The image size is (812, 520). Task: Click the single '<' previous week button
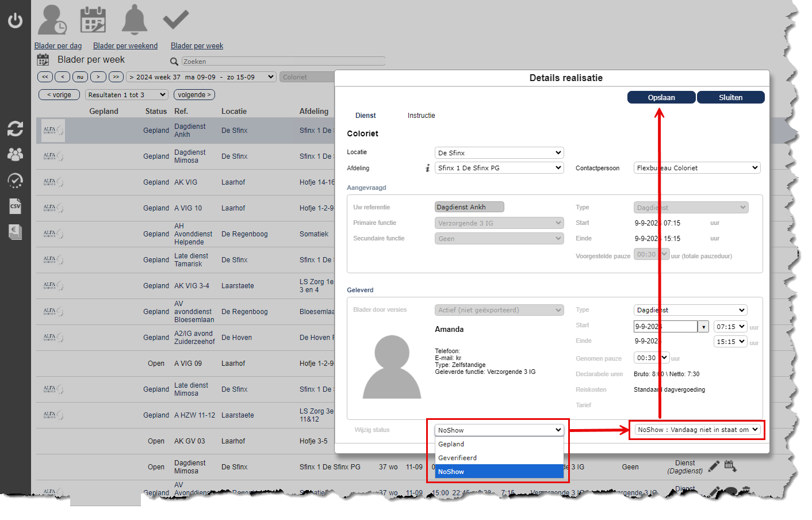(63, 77)
